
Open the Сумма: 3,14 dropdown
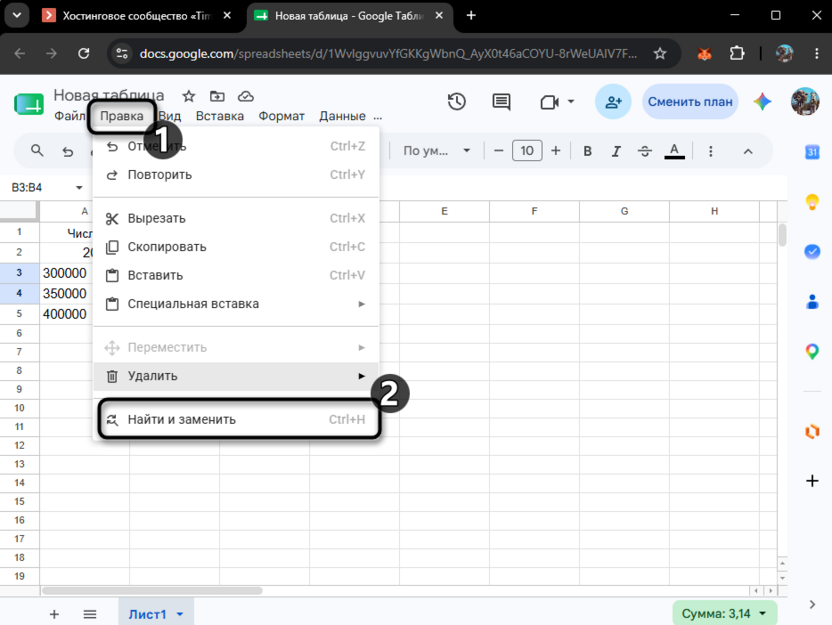coord(724,613)
